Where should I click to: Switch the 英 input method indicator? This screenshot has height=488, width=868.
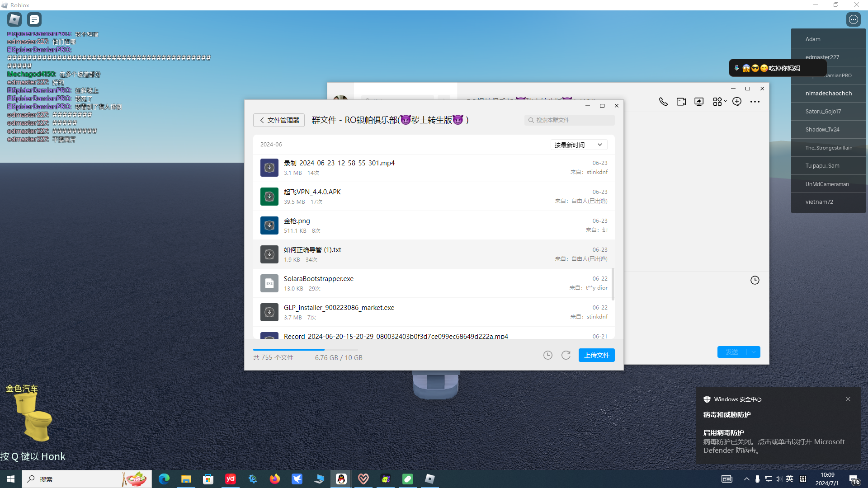790,479
